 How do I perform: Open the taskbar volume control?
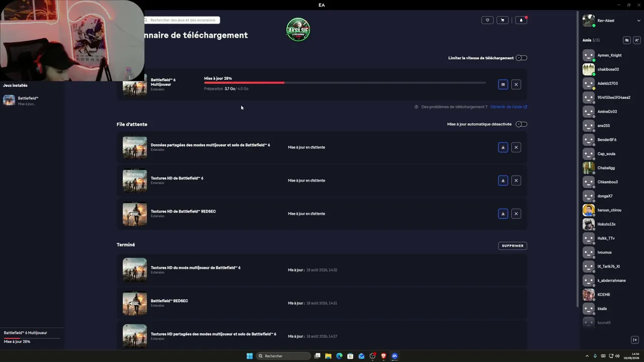(618, 356)
